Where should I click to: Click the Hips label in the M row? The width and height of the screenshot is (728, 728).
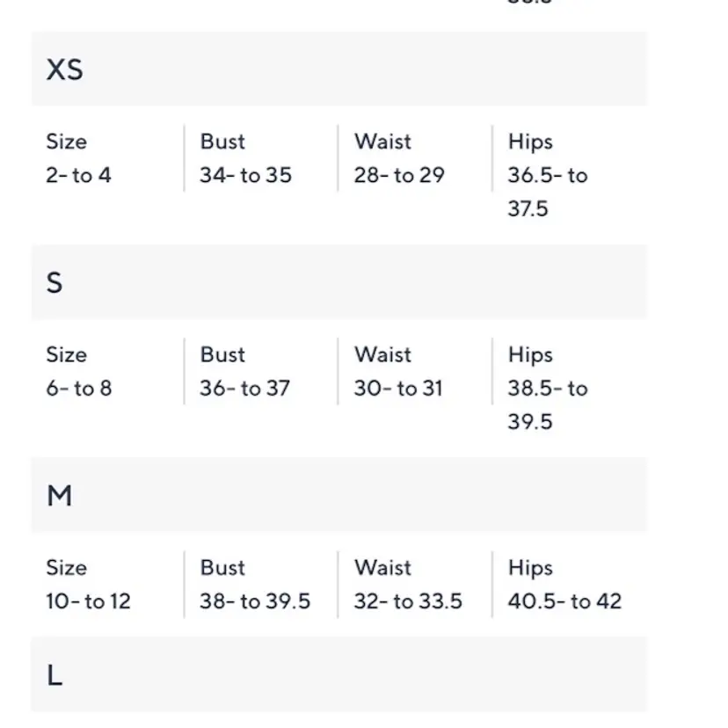530,568
